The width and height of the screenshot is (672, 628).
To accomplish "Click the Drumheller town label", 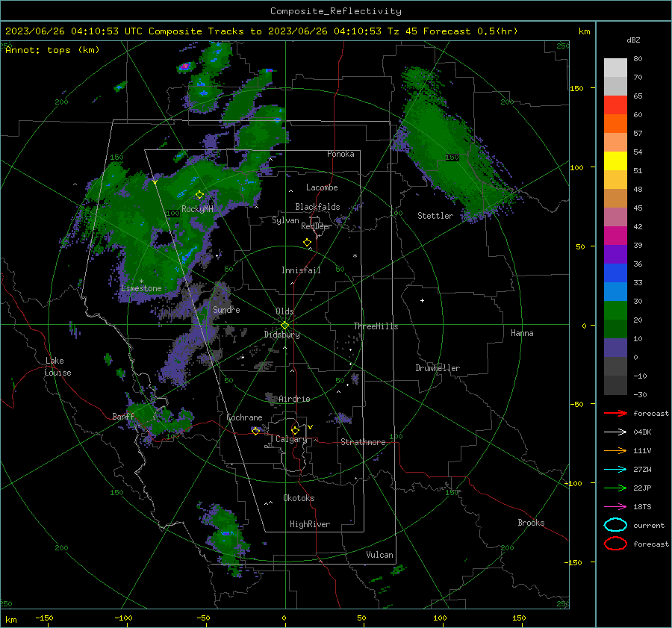I will click(438, 368).
